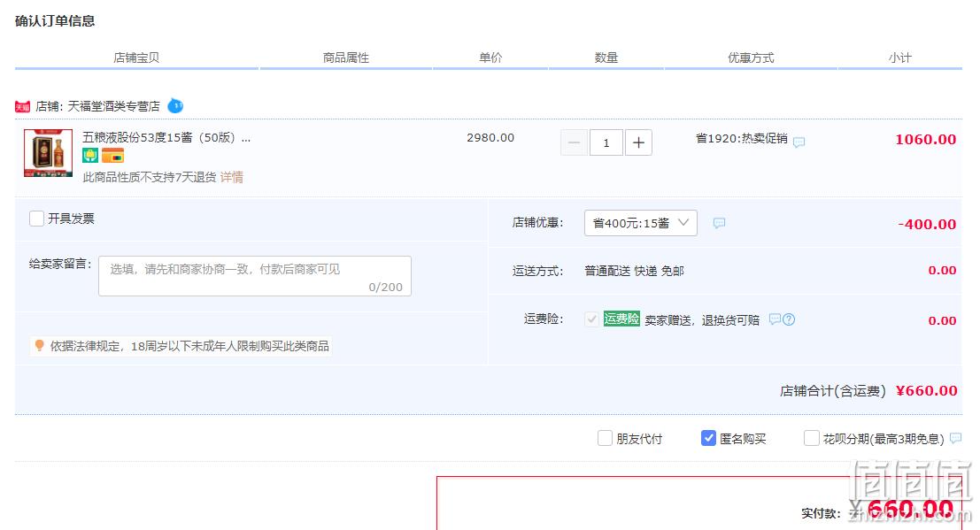The height and width of the screenshot is (530, 980).
Task: Click the 商品属性 column header
Action: click(345, 58)
